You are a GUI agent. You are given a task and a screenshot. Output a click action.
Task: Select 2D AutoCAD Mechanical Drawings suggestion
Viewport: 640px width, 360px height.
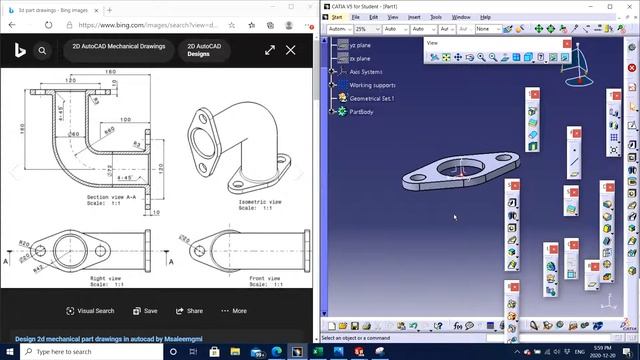point(119,50)
